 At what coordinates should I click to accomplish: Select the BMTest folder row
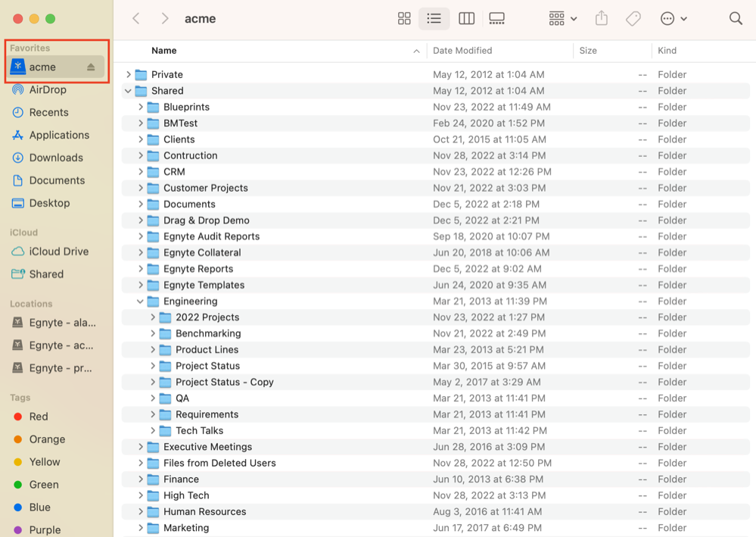click(436, 123)
